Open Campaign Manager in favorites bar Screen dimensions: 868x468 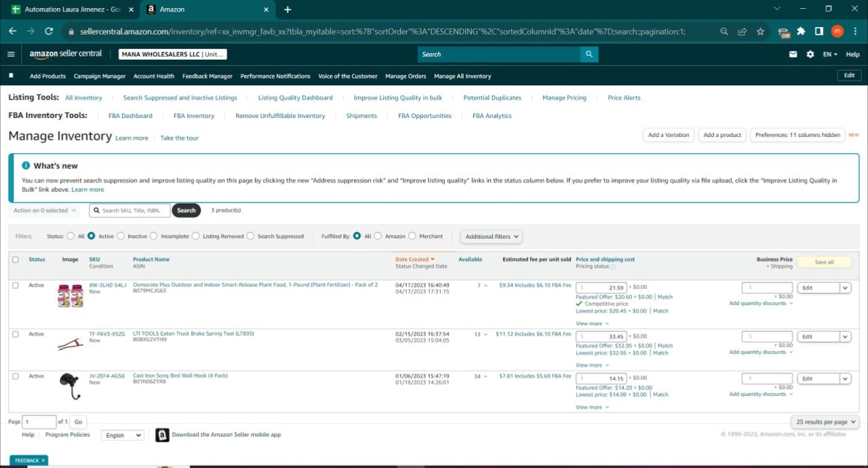tap(100, 76)
